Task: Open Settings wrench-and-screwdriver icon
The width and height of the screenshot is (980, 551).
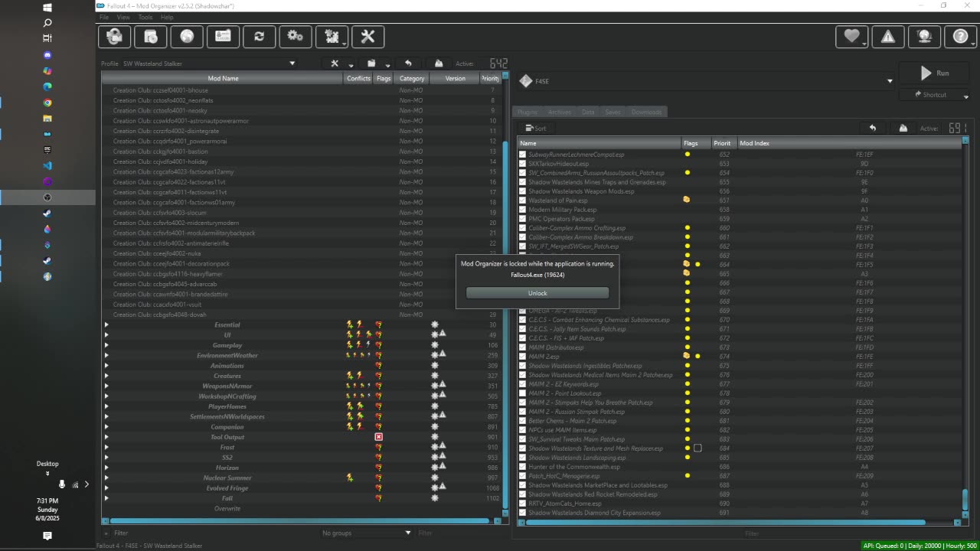Action: [x=367, y=36]
